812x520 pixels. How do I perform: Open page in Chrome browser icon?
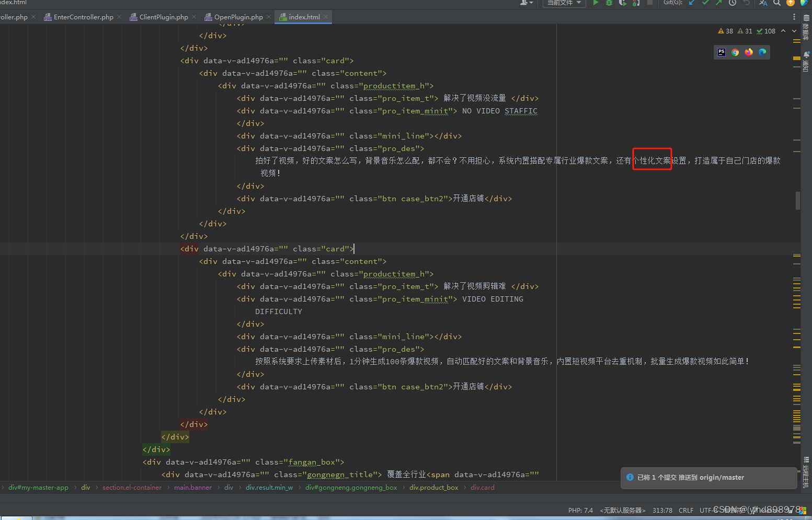pyautogui.click(x=735, y=52)
